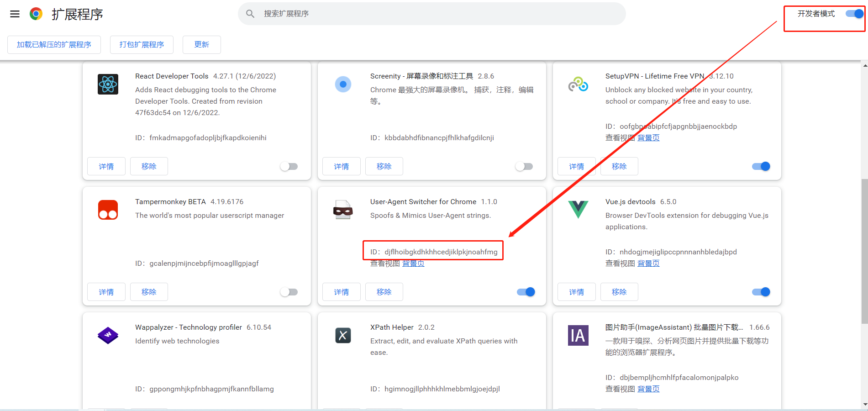Disable User-Agent Switcher extension toggle
This screenshot has height=411, width=868.
pos(526,292)
